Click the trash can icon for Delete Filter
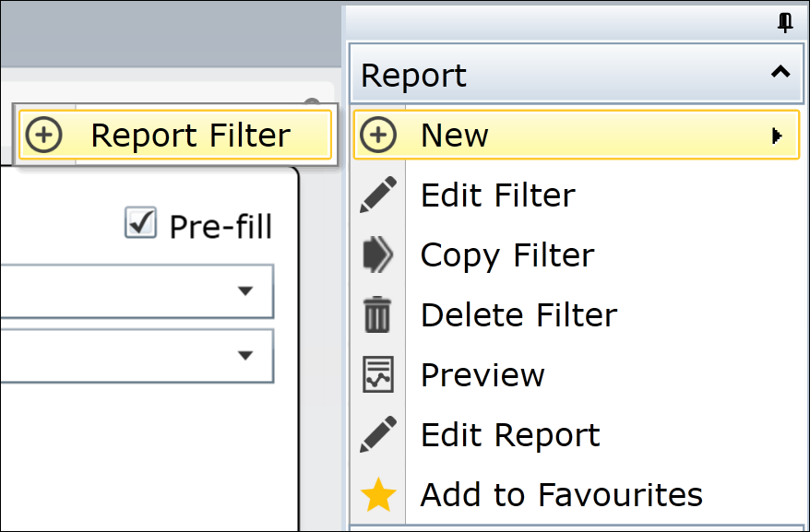The image size is (810, 532). click(x=377, y=314)
